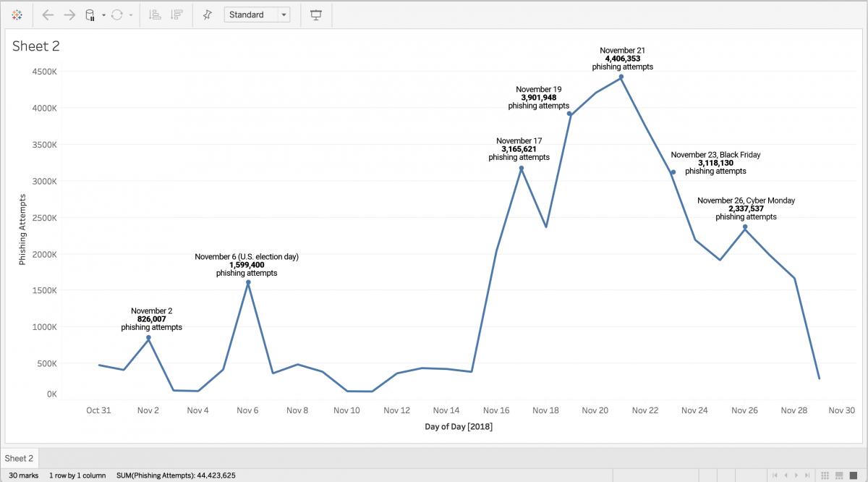
Task: Sort descending using the toolbar icon
Action: coord(176,14)
